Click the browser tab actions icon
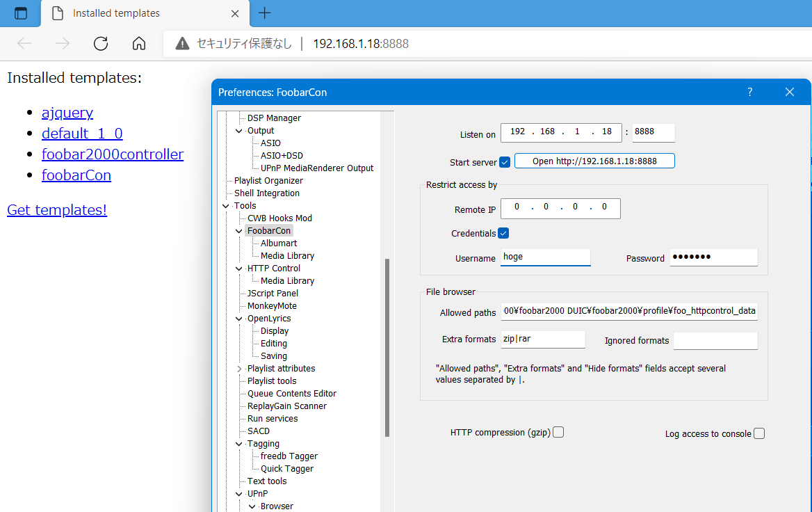The height and width of the screenshot is (512, 812). pyautogui.click(x=21, y=13)
